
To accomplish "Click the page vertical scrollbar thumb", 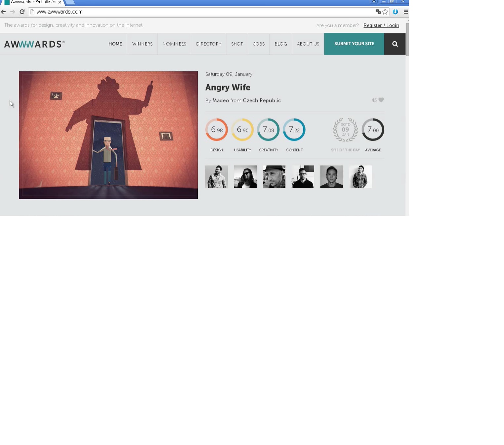I will [x=407, y=40].
